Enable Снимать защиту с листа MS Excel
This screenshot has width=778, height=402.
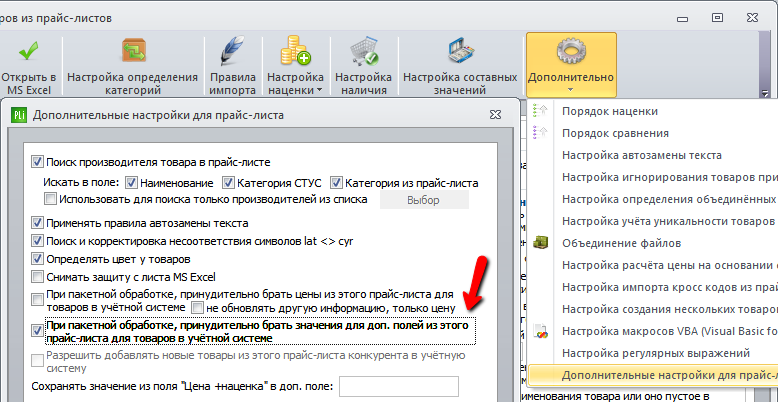click(37, 276)
